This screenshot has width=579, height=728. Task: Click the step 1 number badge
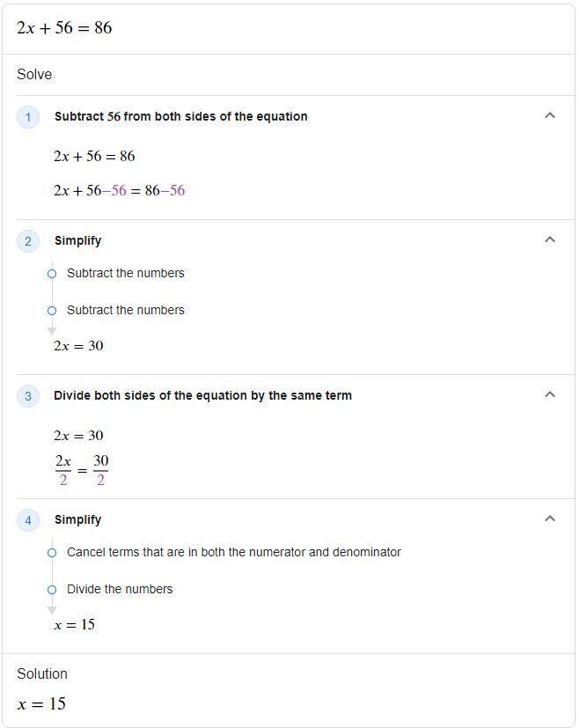click(x=28, y=117)
